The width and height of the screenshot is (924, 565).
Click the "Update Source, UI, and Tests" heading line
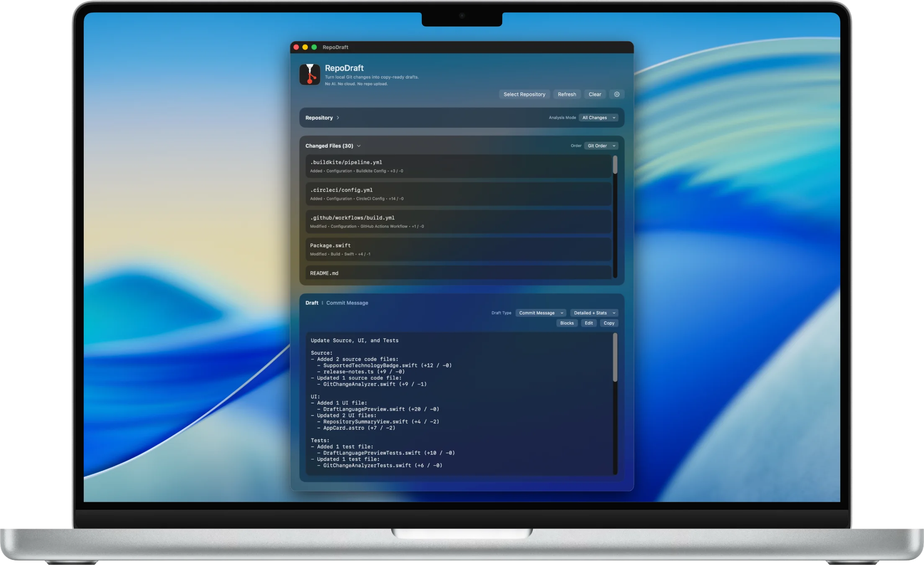pos(354,341)
